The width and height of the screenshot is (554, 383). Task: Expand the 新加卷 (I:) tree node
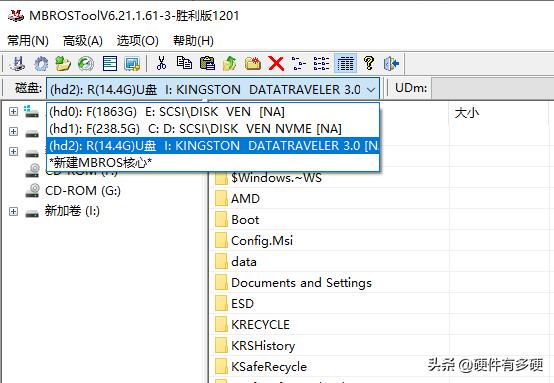click(13, 211)
